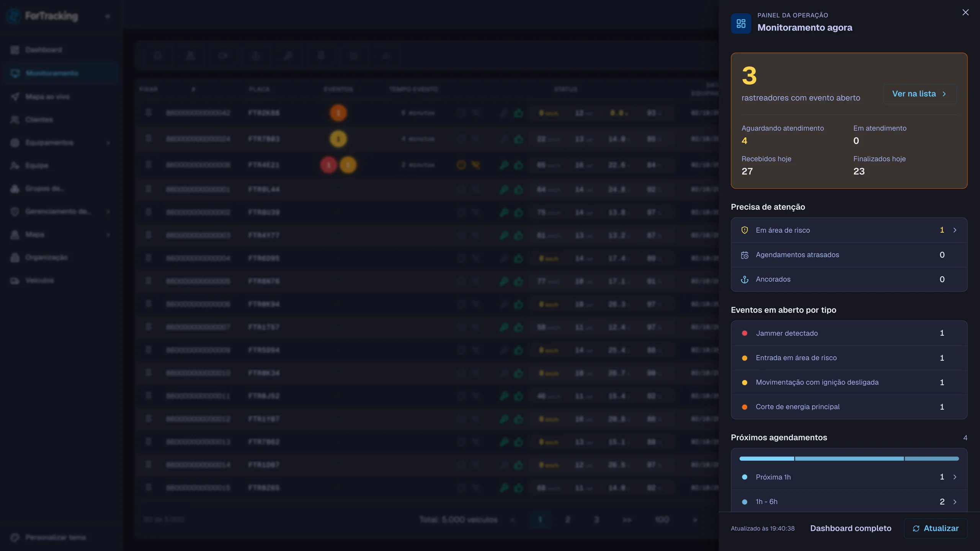Click the refresh icon in Atualizar button
The height and width of the screenshot is (551, 980).
[x=916, y=528]
